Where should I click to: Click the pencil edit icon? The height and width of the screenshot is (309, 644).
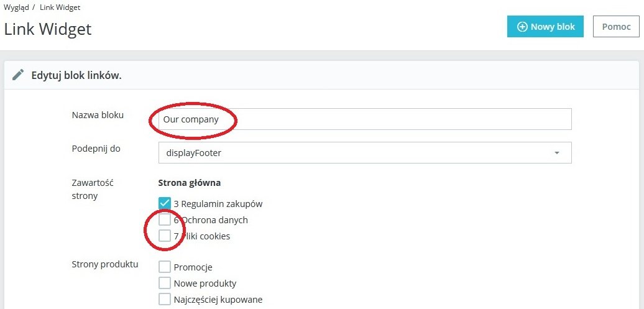pos(18,75)
